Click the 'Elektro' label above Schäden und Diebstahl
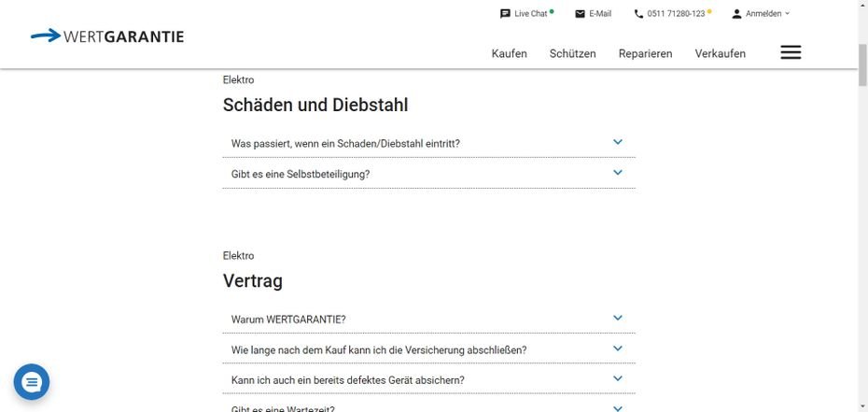 pos(239,79)
